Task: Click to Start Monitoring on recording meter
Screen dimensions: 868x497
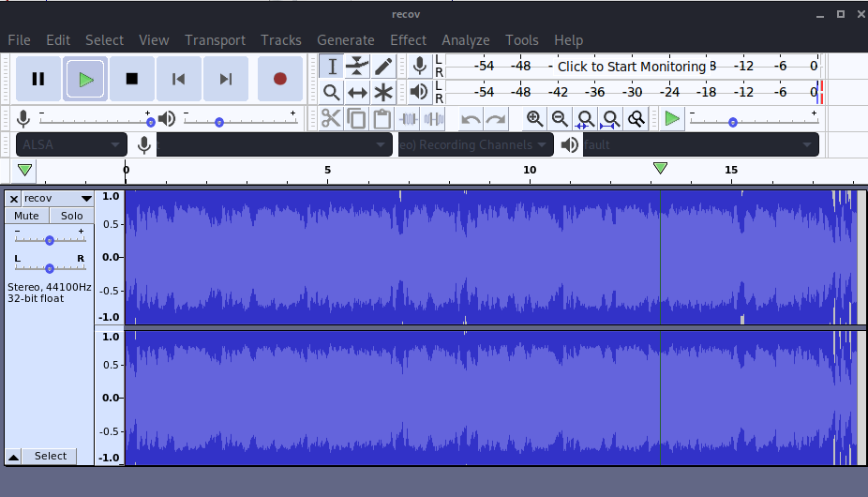Action: (631, 67)
